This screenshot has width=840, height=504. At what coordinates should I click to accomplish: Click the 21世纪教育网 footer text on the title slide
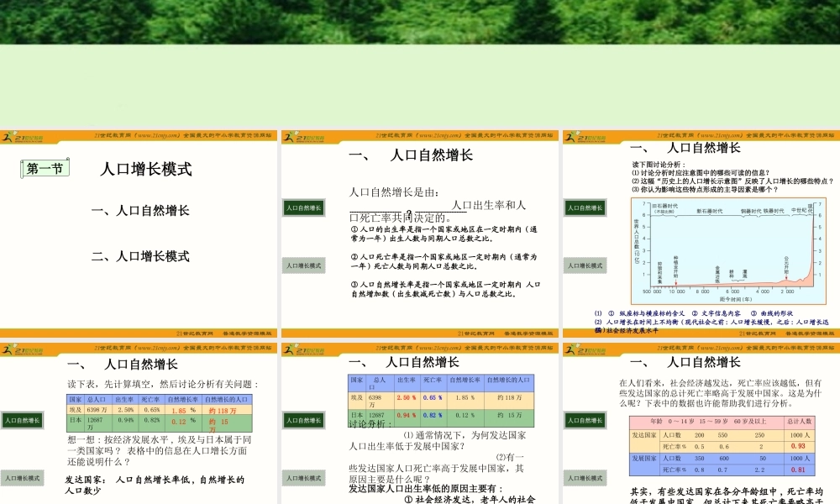pyautogui.click(x=195, y=333)
